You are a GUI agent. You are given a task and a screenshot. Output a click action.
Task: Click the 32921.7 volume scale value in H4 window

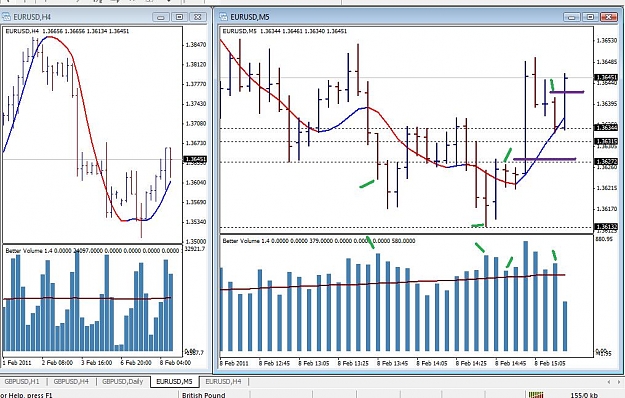pyautogui.click(x=195, y=249)
